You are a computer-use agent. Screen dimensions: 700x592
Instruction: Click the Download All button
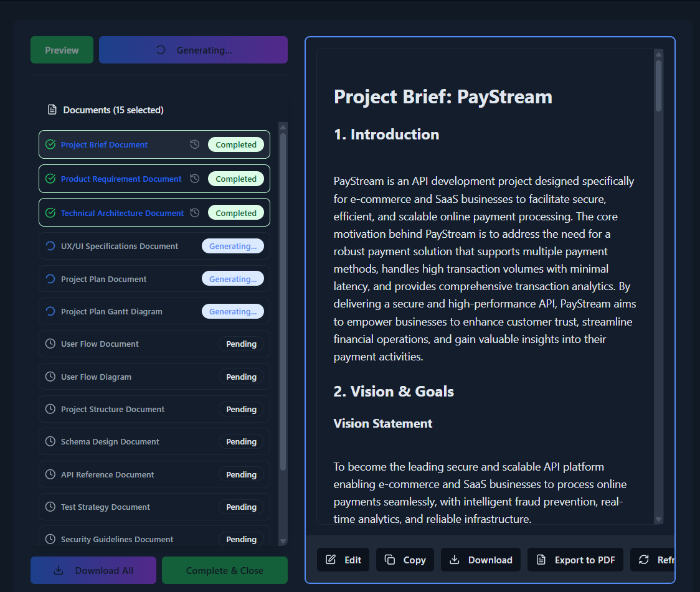pyautogui.click(x=93, y=570)
